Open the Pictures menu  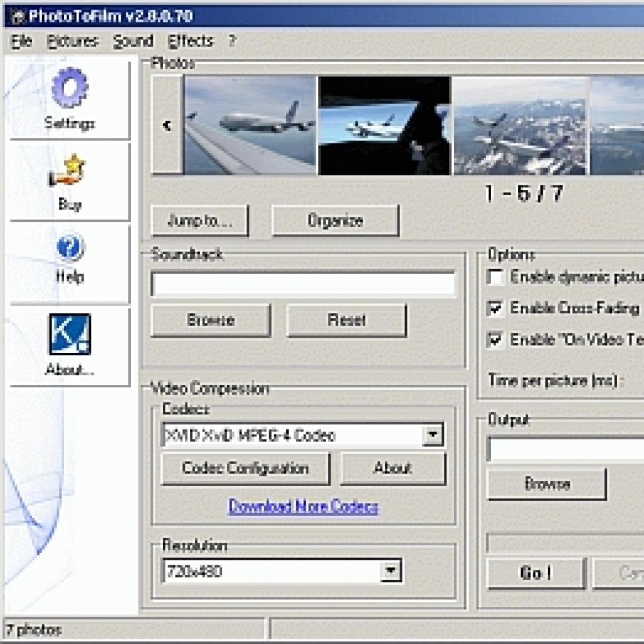73,41
